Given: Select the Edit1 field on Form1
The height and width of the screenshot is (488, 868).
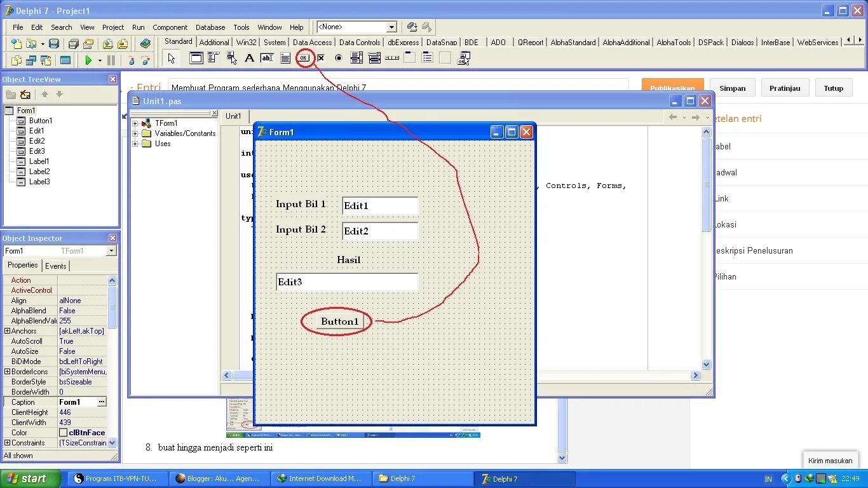Looking at the screenshot, I should 380,206.
